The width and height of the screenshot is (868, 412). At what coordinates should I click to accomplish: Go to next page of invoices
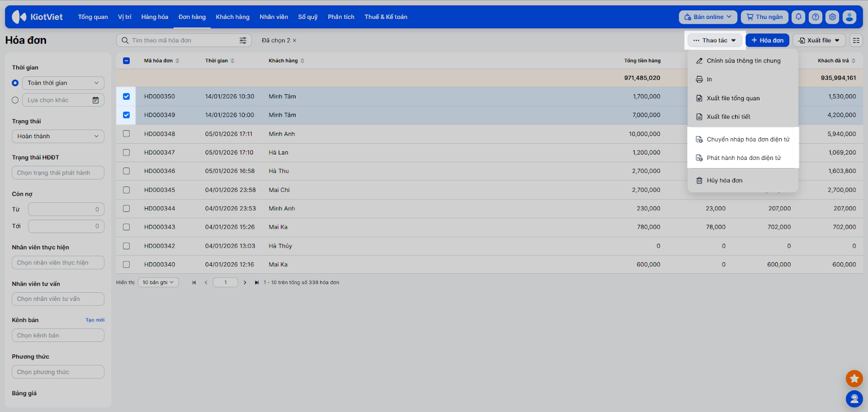coord(245,282)
